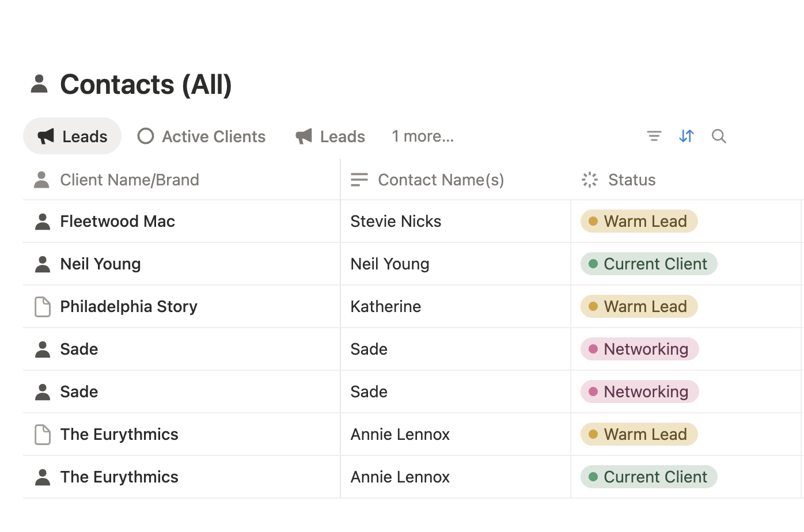Open The Eurythmics entry marked Warm Lead

[x=119, y=434]
